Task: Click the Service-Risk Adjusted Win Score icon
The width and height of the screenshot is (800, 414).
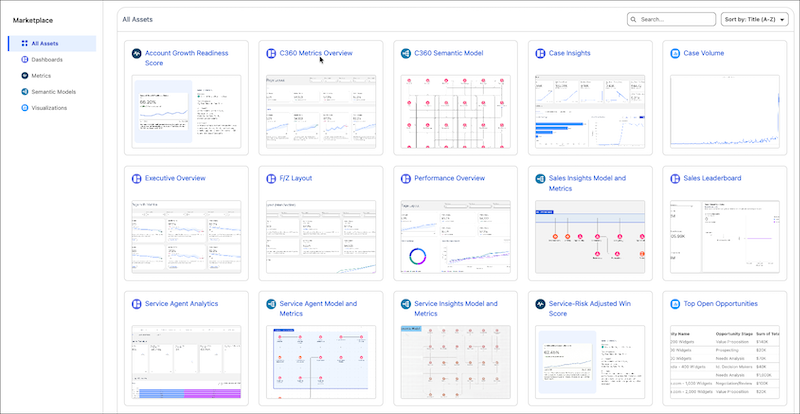Action: coord(540,304)
